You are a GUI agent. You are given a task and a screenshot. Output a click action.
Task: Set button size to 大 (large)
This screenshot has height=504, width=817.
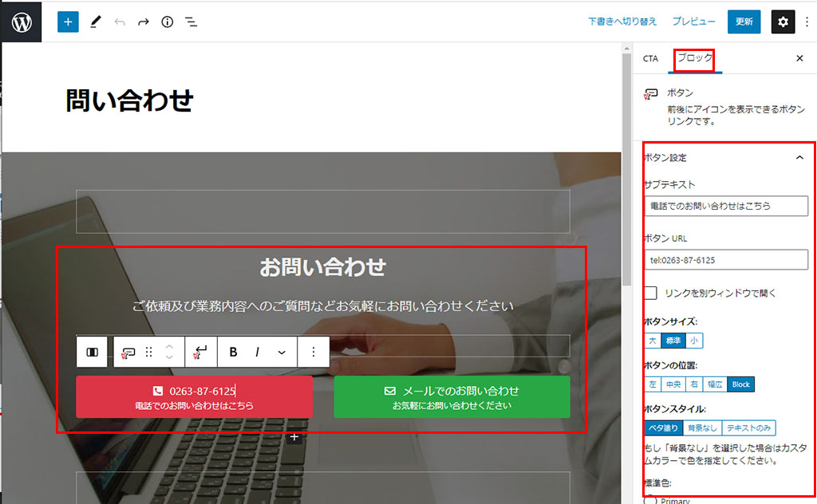coord(653,341)
